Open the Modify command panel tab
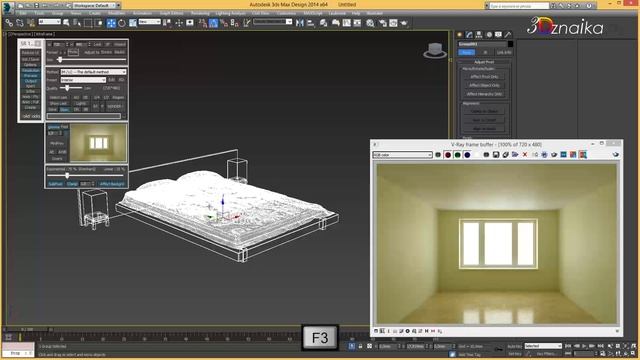Image resolution: width=640 pixels, height=360 pixels. tap(469, 35)
